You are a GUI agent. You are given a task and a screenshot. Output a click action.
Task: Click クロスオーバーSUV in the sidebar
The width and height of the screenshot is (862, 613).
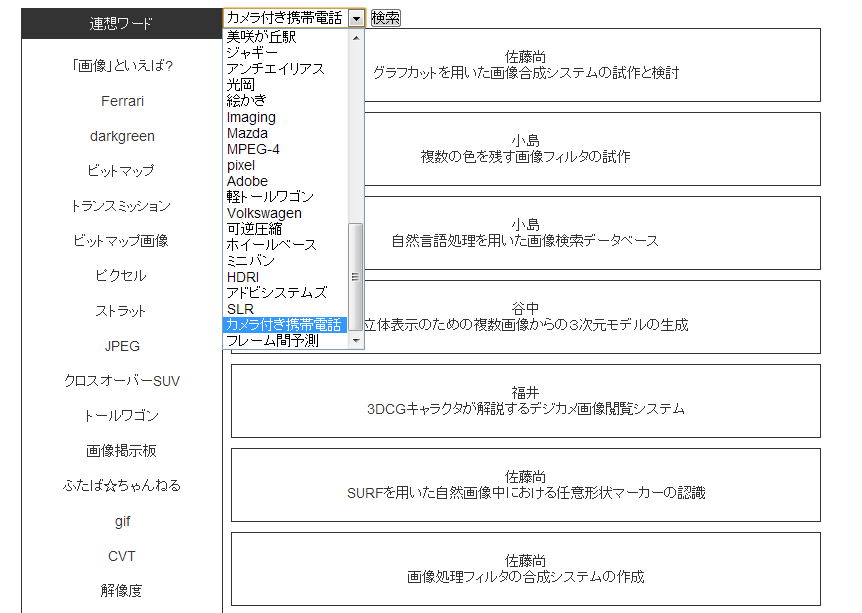pyautogui.click(x=122, y=381)
